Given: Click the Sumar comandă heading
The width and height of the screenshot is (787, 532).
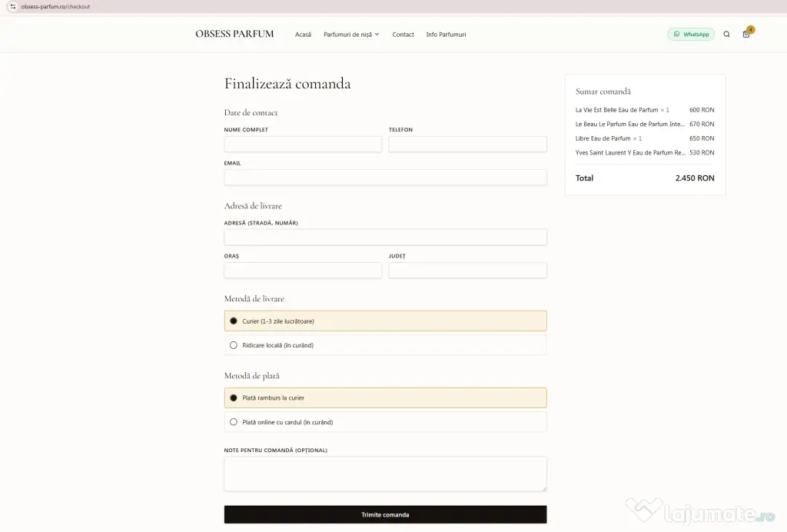Looking at the screenshot, I should (603, 91).
